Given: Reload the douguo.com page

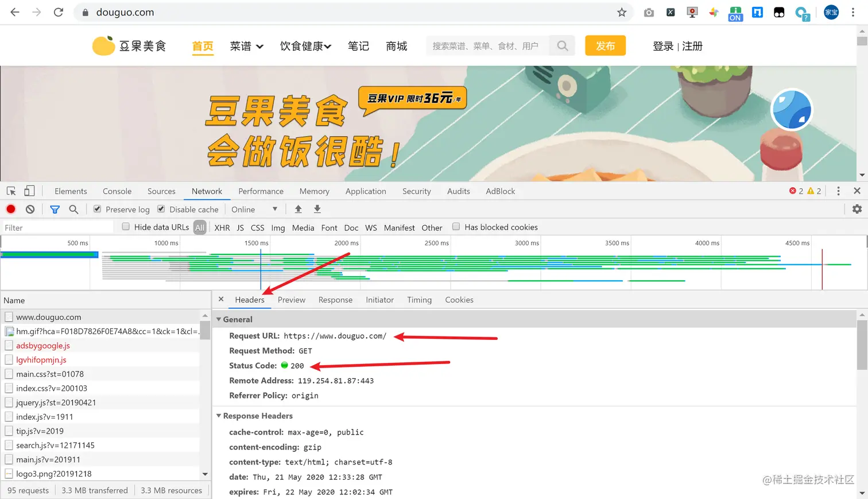Looking at the screenshot, I should pos(59,12).
